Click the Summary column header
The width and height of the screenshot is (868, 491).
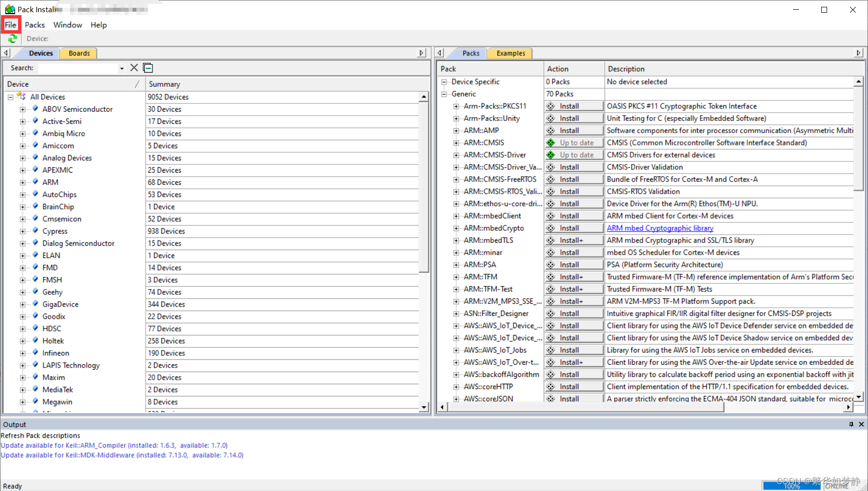[286, 84]
